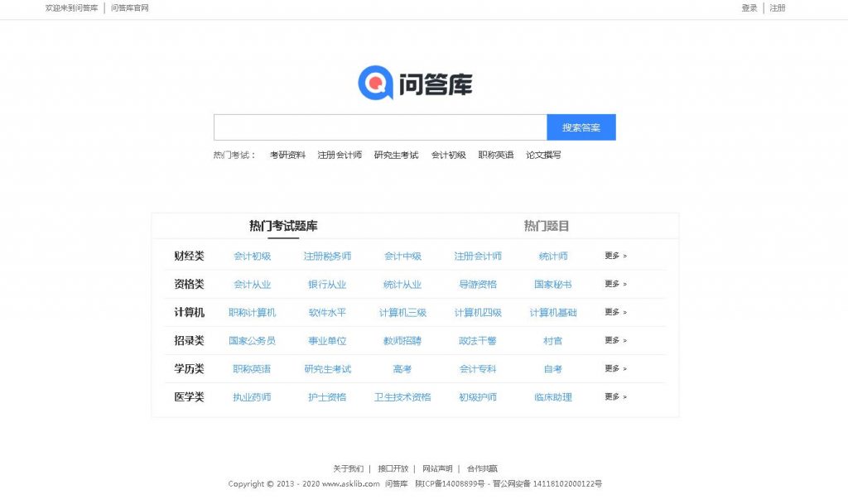Open 统计师 link
848x504 pixels.
coord(552,256)
